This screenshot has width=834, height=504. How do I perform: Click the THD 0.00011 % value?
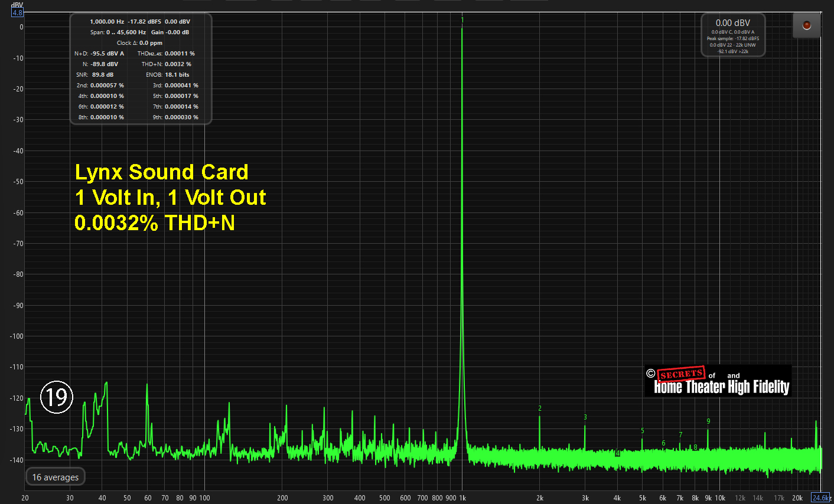pos(180,53)
